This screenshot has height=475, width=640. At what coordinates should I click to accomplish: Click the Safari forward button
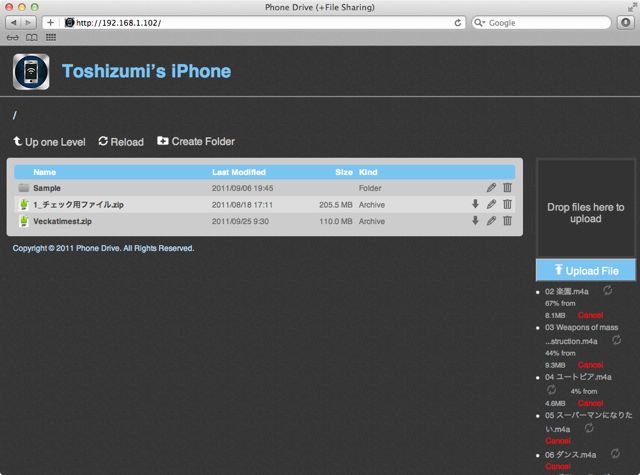click(x=28, y=22)
